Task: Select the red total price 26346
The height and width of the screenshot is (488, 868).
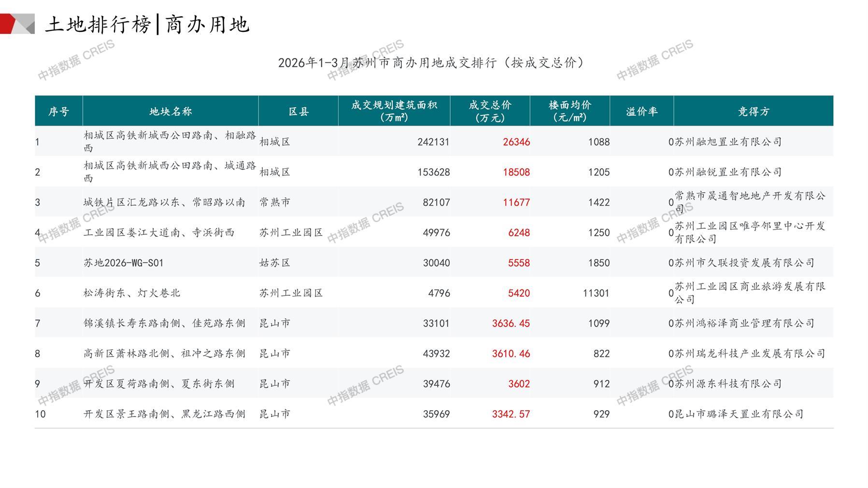Action: coord(516,142)
